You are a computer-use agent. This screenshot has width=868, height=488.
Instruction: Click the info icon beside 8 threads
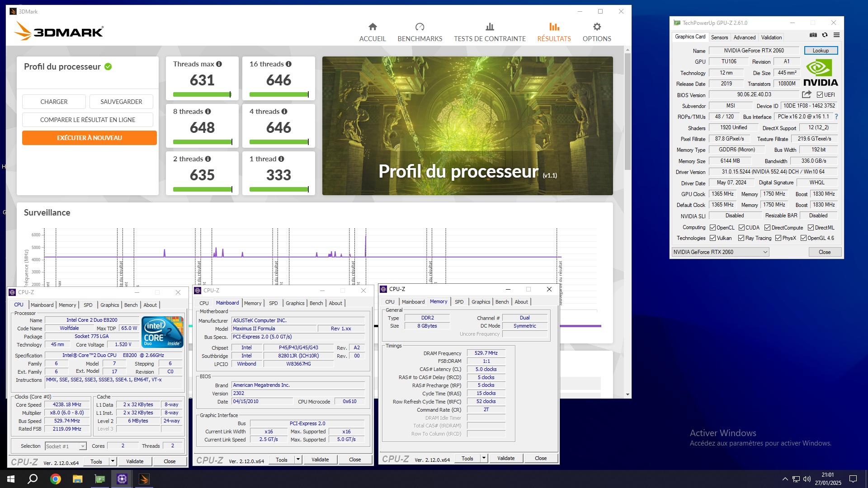tap(208, 112)
